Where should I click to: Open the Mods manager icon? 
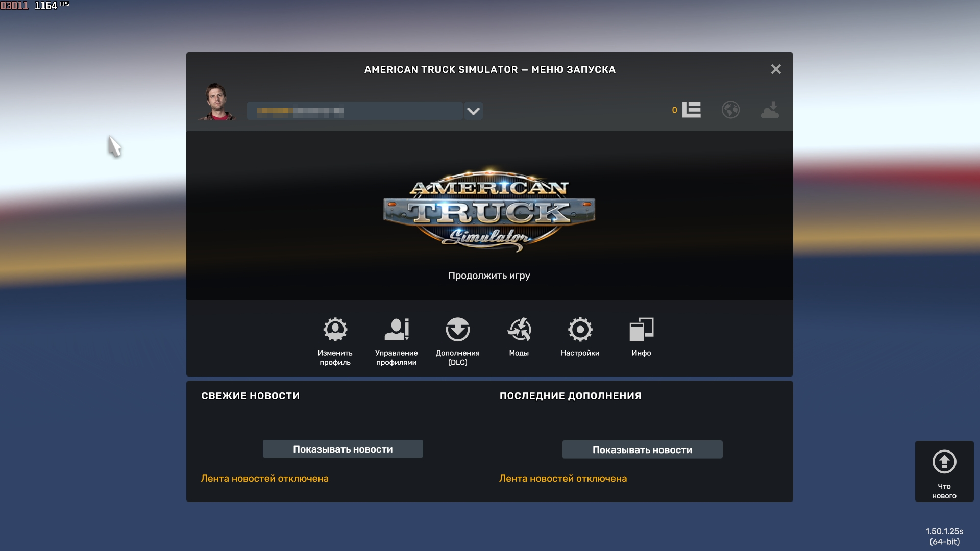pos(519,330)
